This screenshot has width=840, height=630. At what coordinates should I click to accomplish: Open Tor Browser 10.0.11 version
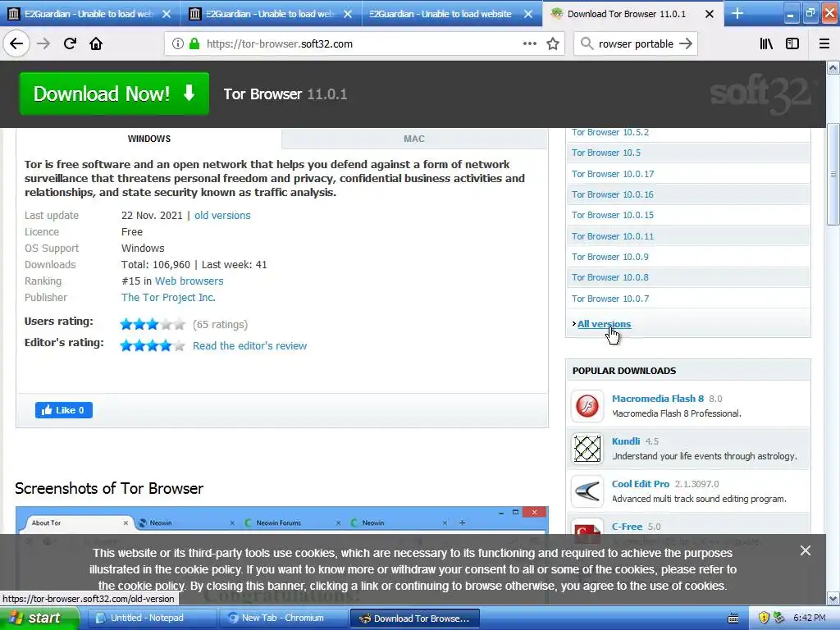click(x=612, y=236)
